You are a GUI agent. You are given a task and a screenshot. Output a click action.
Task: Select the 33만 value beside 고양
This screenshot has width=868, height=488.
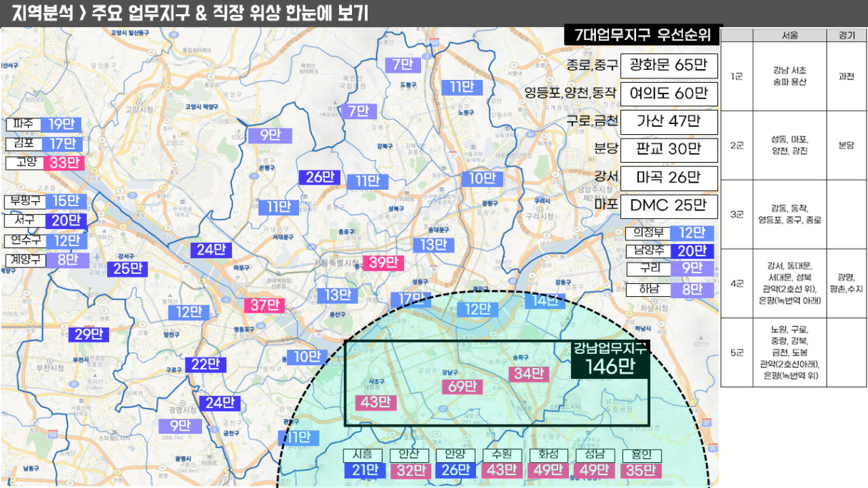[64, 163]
